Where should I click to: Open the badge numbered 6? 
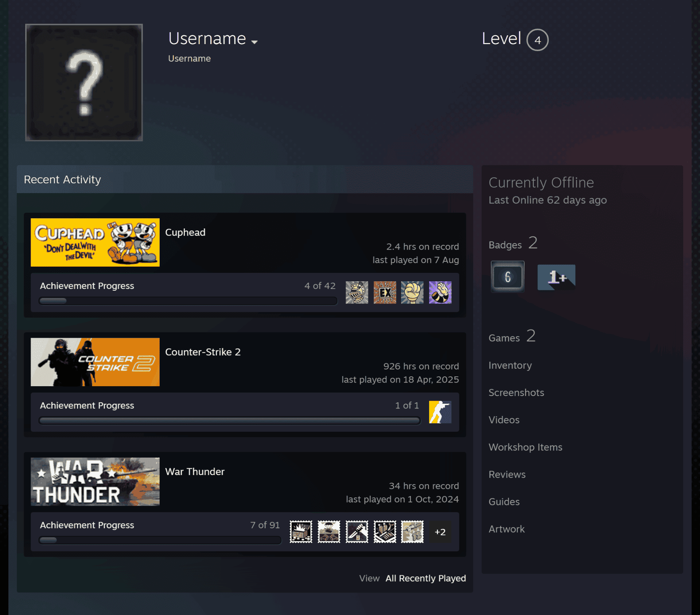tap(507, 277)
